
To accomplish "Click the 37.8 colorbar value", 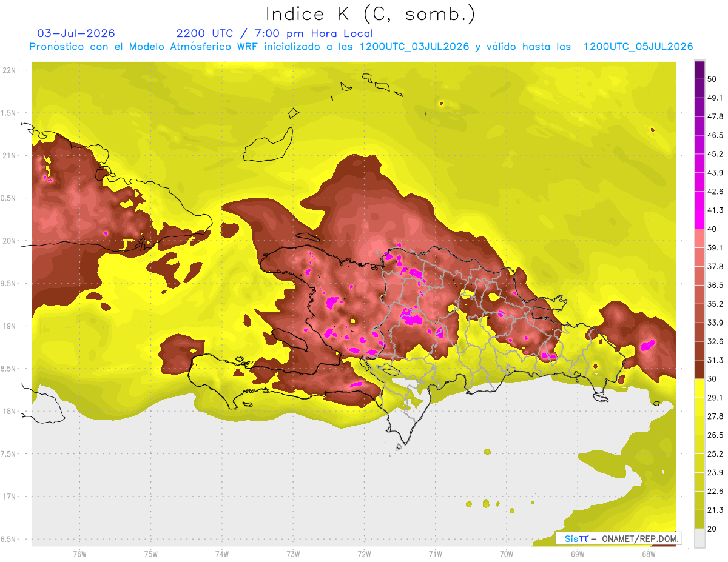I will coord(715,266).
